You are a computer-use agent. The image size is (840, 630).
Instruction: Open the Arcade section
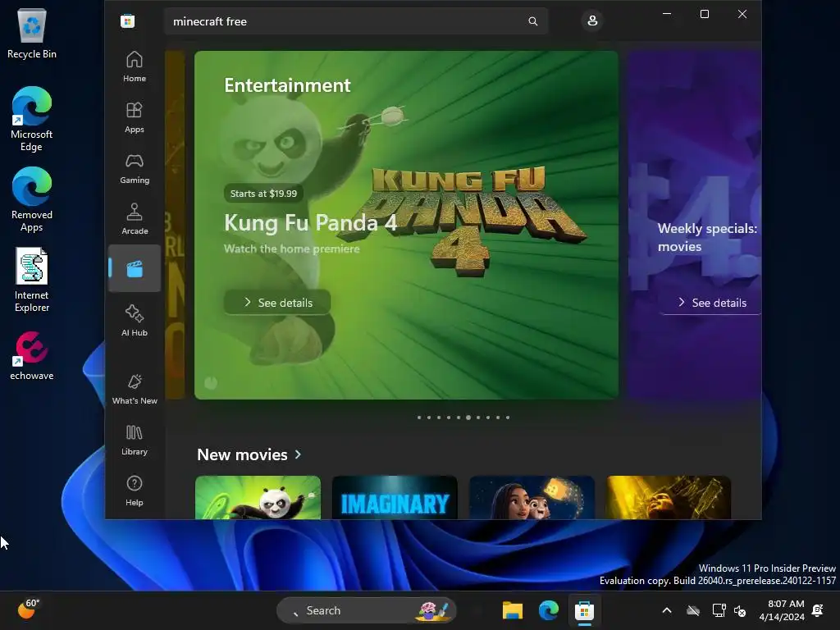tap(134, 219)
